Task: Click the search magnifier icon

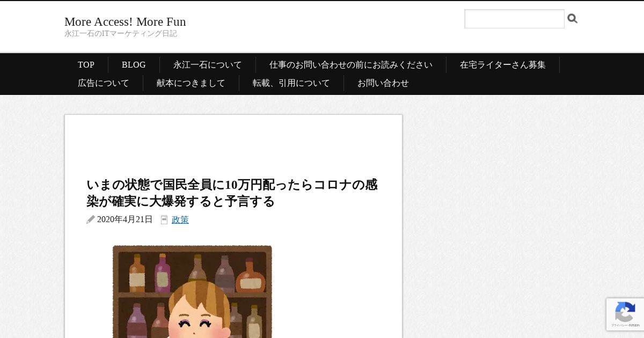Action: (x=573, y=19)
